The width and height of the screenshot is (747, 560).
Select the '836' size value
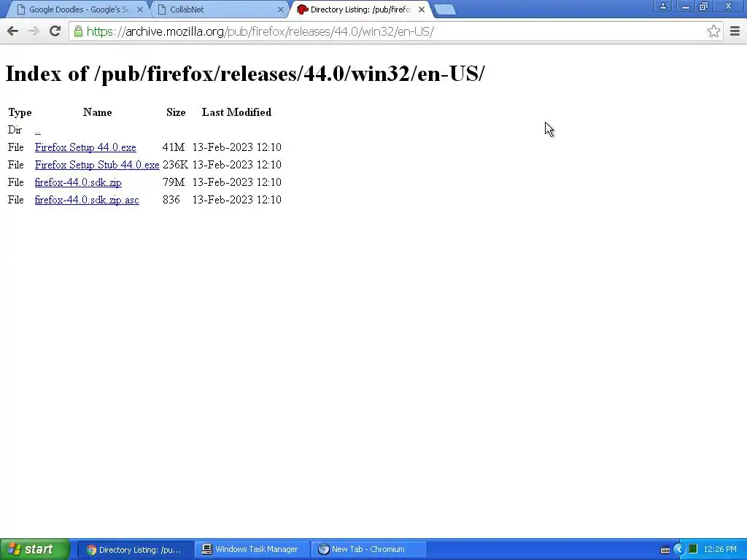[x=171, y=200]
